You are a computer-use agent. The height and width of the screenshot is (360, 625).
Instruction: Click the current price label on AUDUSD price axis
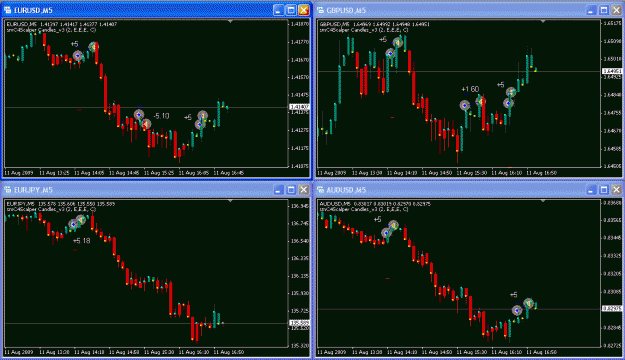pos(611,309)
